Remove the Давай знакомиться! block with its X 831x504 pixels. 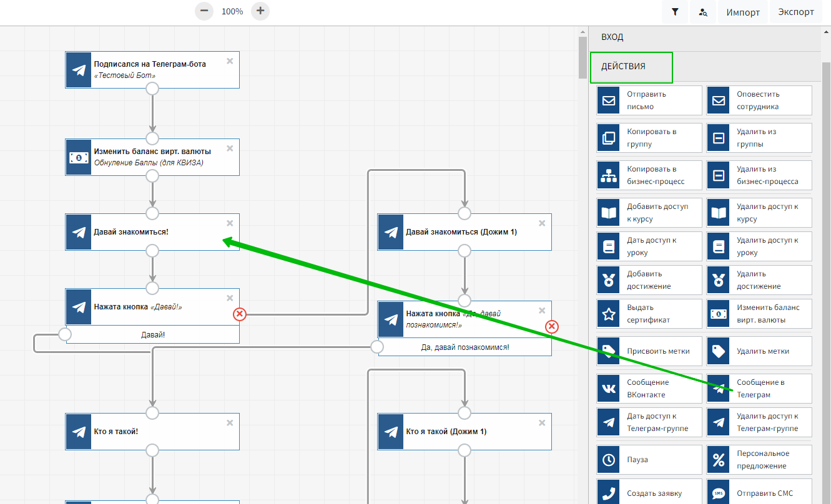tap(230, 223)
